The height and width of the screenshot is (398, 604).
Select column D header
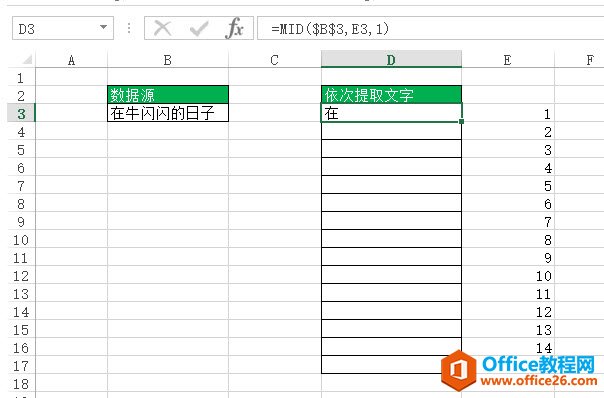click(x=391, y=59)
